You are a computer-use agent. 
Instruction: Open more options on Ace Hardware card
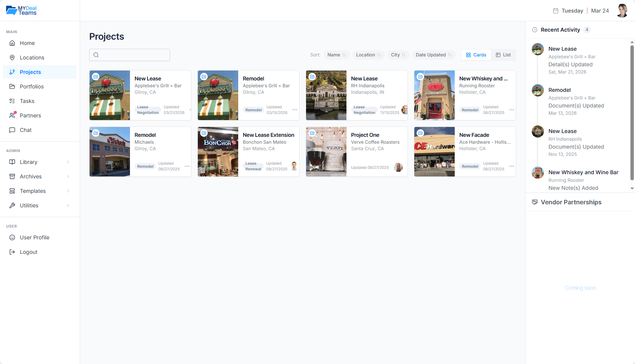512,166
